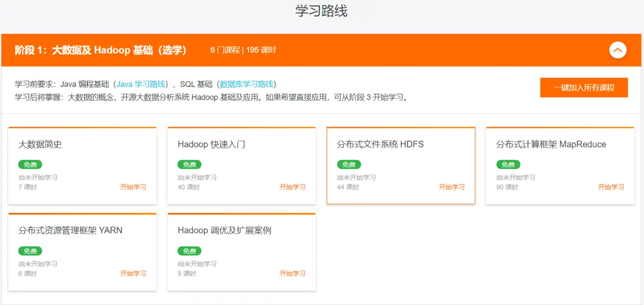Image resolution: width=644 pixels, height=305 pixels.
Task: Click the 6 门课程 195 课时 text
Action: (x=242, y=50)
